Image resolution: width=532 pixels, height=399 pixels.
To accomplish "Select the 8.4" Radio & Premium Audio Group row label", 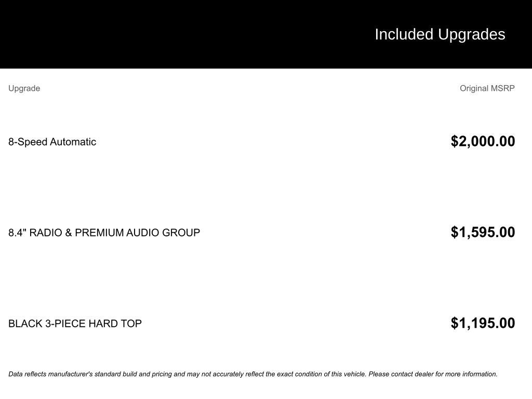I will 104,233.
